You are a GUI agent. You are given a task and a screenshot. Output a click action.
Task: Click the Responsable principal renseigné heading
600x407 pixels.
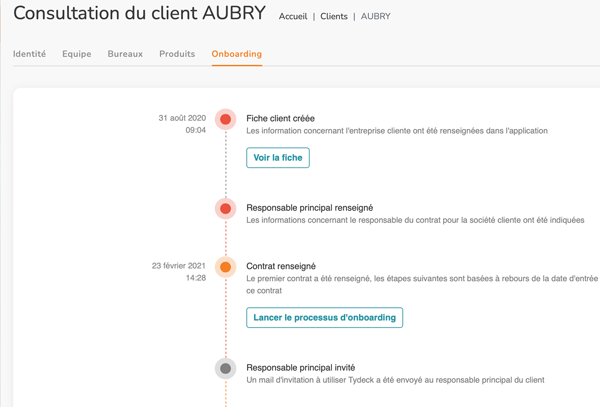310,208
